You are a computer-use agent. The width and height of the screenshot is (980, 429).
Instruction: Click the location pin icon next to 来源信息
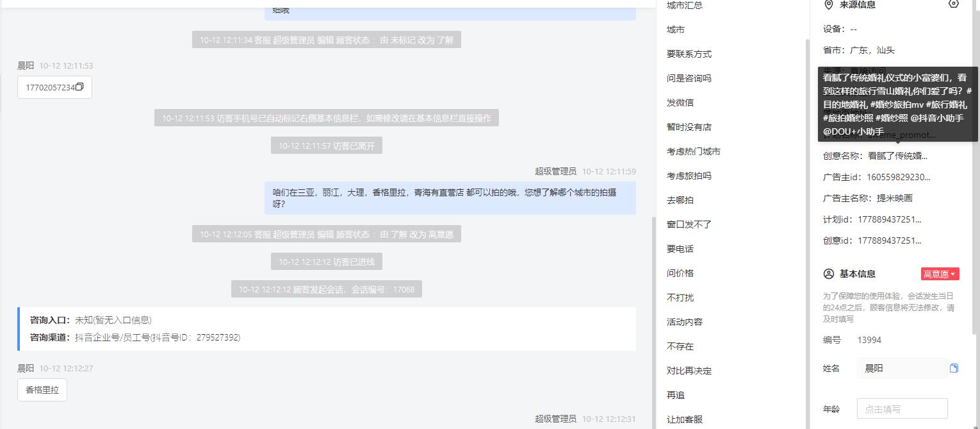point(828,4)
